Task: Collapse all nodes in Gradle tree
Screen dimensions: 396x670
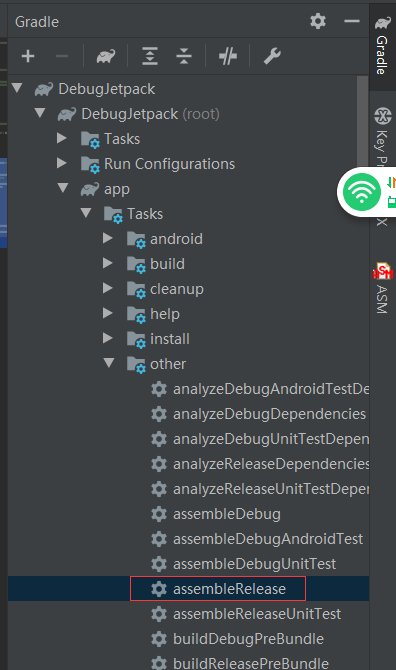Action: (x=184, y=56)
